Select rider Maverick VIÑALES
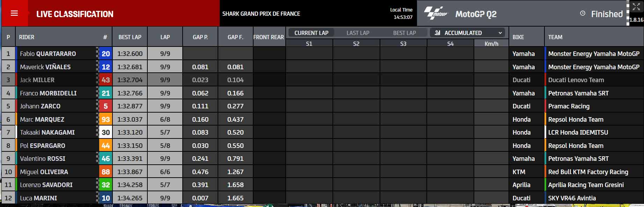The width and height of the screenshot is (644, 207). click(45, 67)
